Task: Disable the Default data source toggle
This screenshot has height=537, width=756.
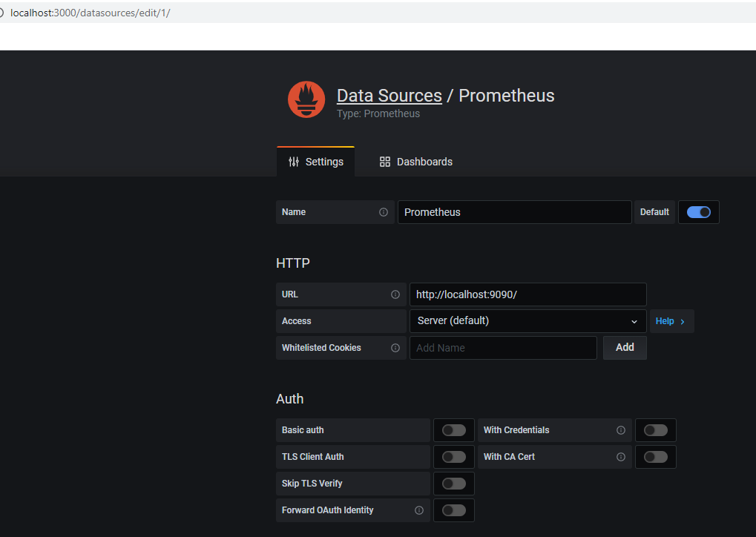Action: point(699,212)
